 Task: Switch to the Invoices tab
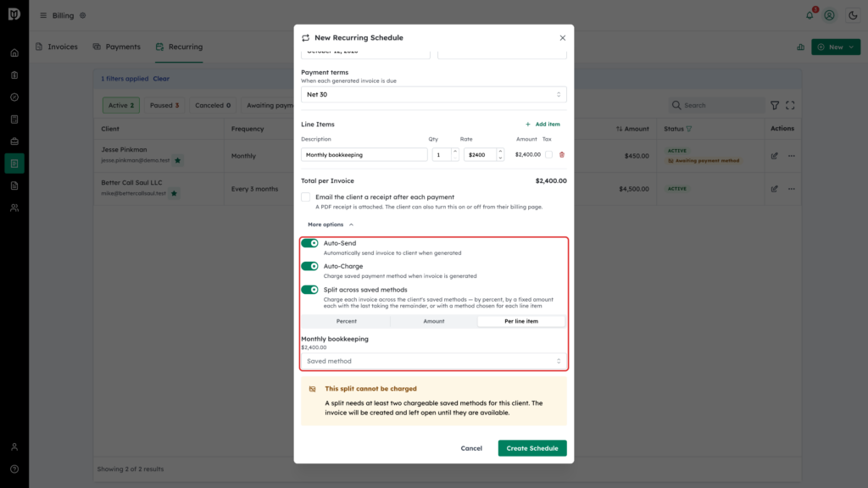point(57,47)
